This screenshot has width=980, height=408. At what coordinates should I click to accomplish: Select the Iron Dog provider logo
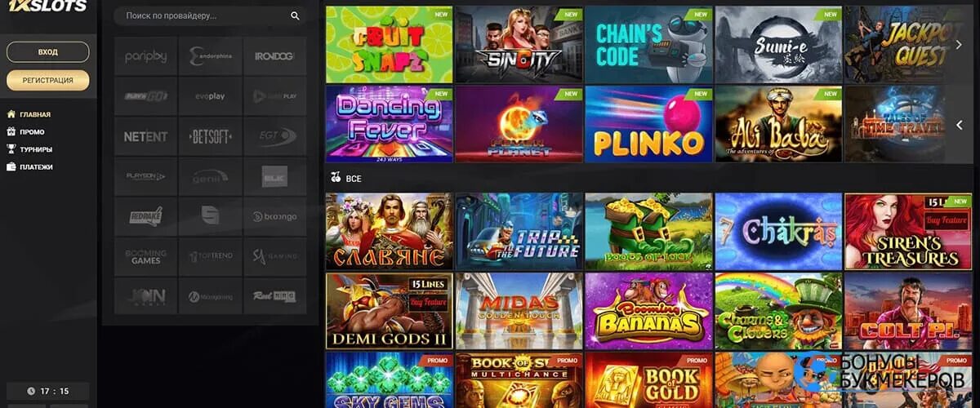click(274, 56)
